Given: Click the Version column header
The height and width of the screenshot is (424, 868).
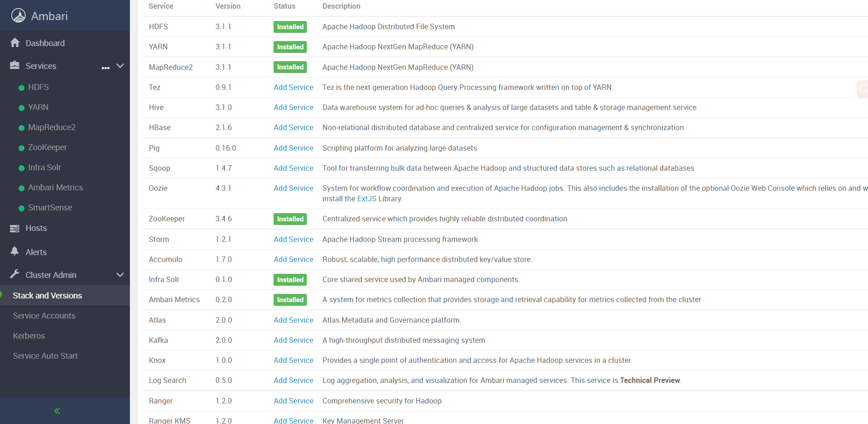Looking at the screenshot, I should pos(228,6).
